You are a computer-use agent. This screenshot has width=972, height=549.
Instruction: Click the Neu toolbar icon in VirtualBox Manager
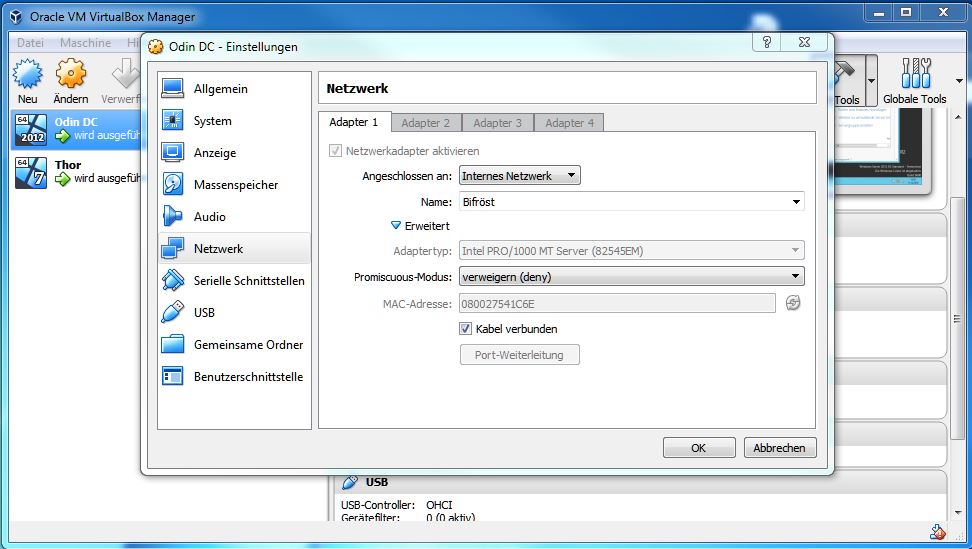(x=27, y=74)
